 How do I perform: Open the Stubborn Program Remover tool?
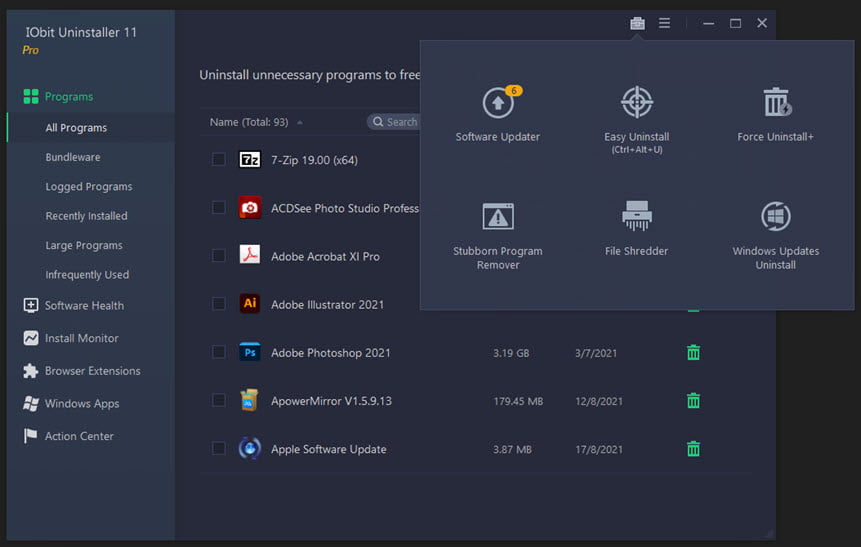(x=497, y=235)
